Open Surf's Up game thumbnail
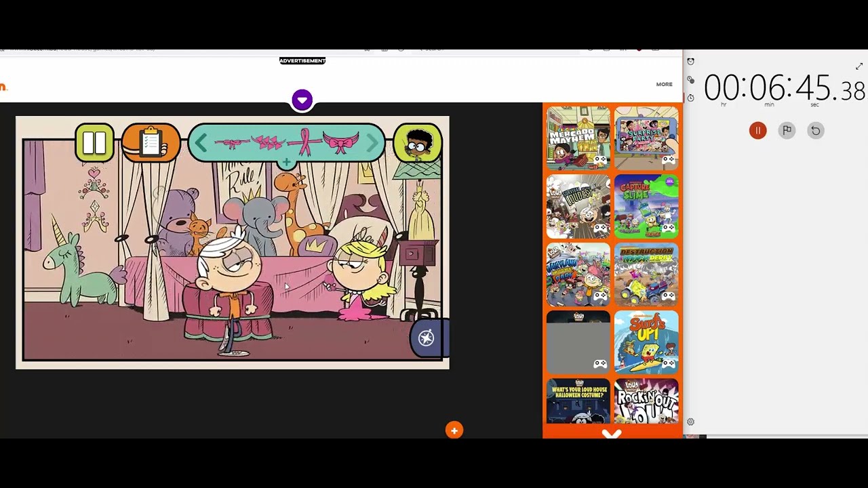 pos(646,342)
